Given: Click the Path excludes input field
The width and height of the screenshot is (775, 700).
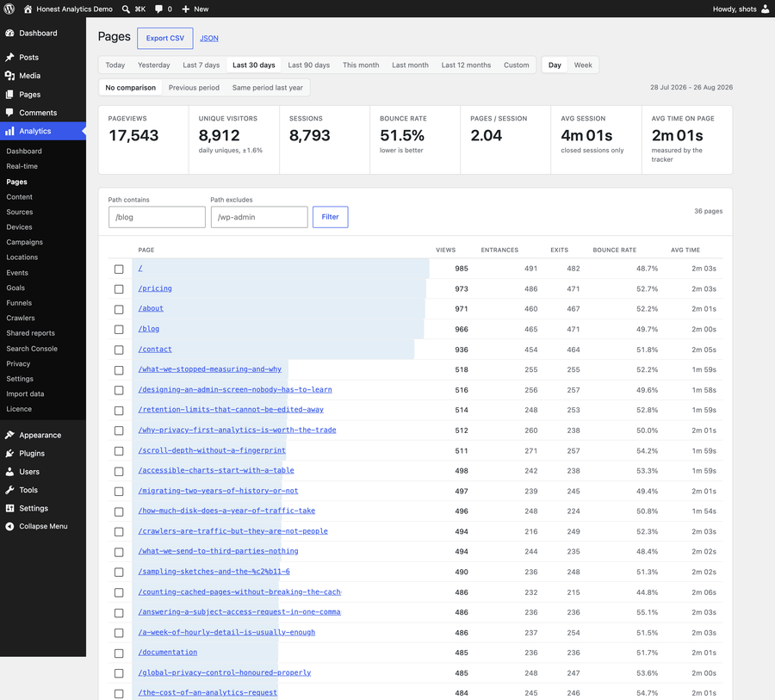Looking at the screenshot, I should (259, 217).
